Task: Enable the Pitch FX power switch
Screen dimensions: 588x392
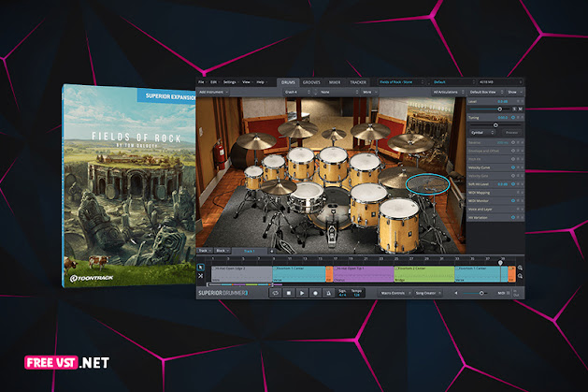Action: click(x=513, y=159)
